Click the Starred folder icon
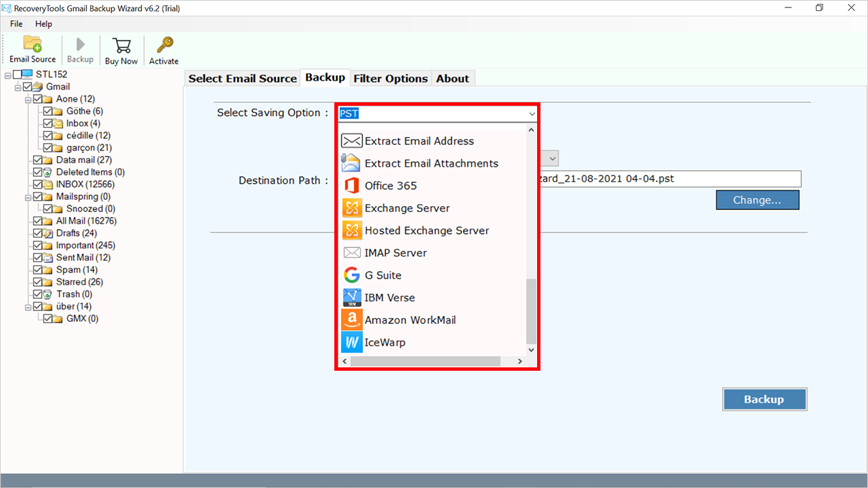The width and height of the screenshot is (868, 488). [49, 282]
